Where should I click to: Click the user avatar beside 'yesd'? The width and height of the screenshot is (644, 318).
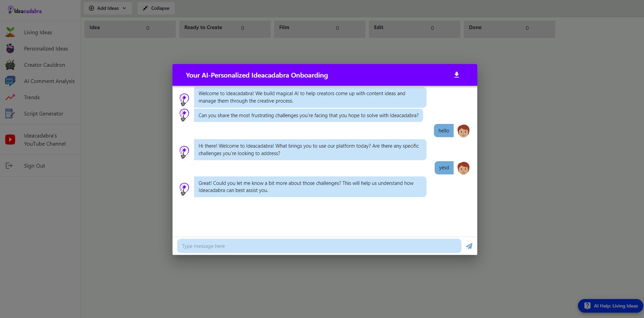[463, 168]
